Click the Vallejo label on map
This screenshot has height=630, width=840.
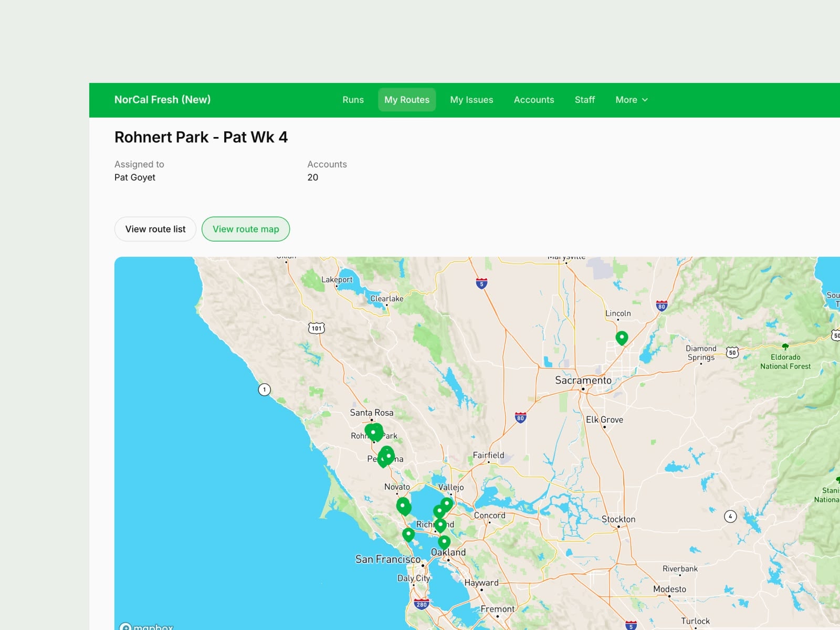(x=451, y=487)
